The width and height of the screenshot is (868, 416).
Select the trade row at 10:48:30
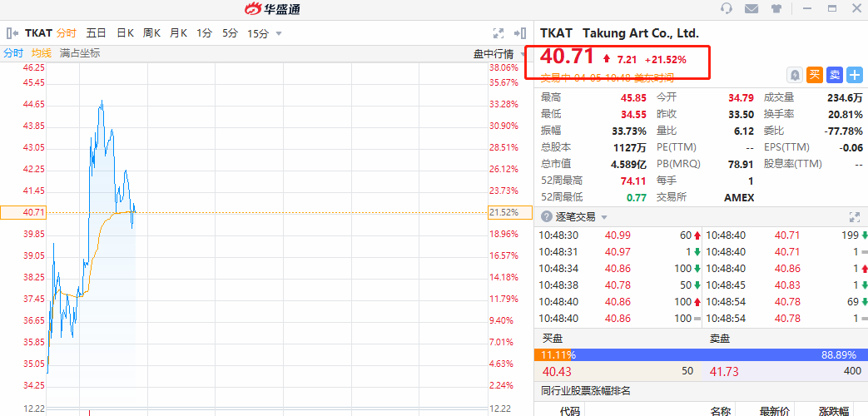(x=619, y=235)
